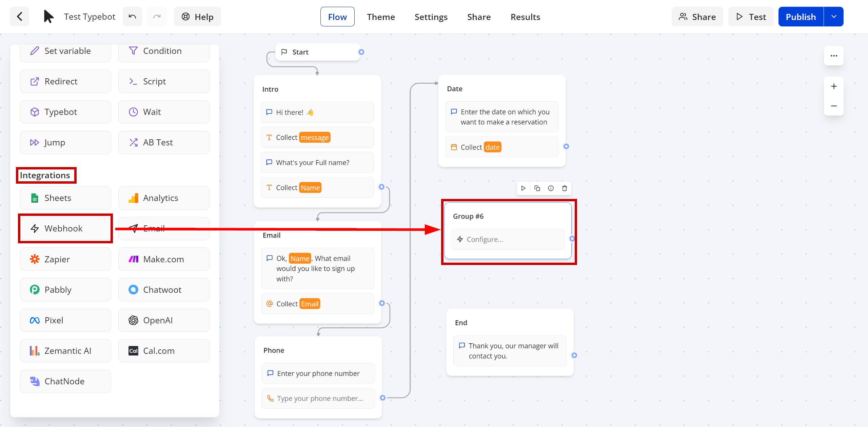This screenshot has width=868, height=427.
Task: Click the undo arrow button
Action: point(131,17)
